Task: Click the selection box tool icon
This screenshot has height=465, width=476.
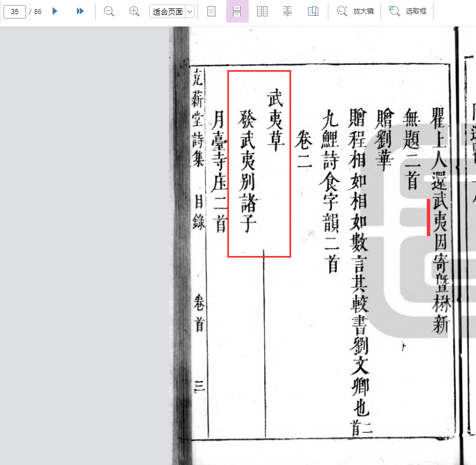Action: tap(395, 11)
